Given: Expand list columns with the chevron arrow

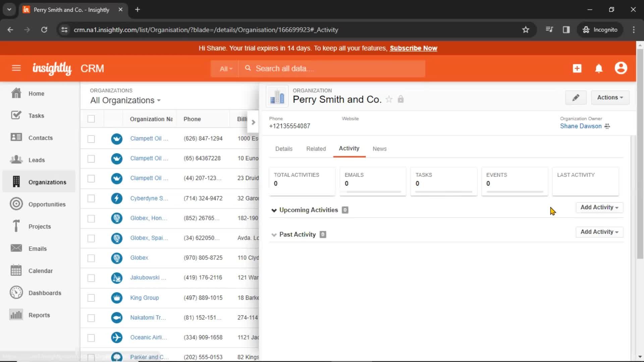Looking at the screenshot, I should click(x=253, y=122).
